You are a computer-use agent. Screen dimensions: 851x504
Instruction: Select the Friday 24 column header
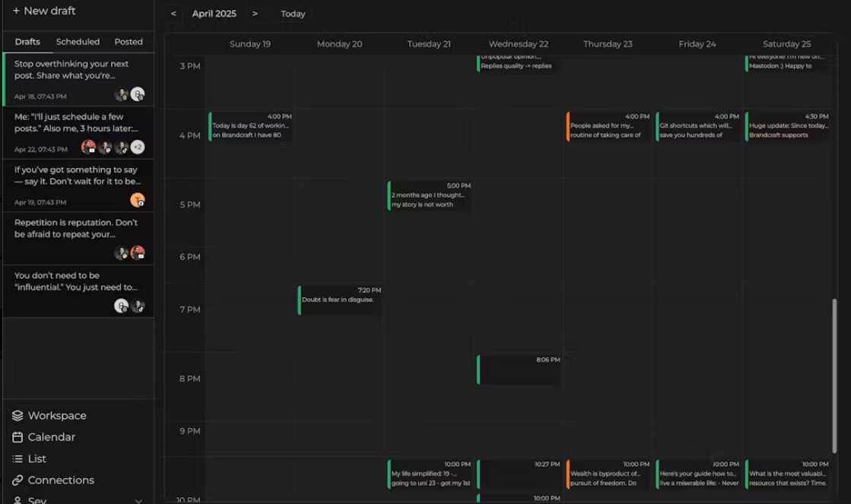[697, 44]
